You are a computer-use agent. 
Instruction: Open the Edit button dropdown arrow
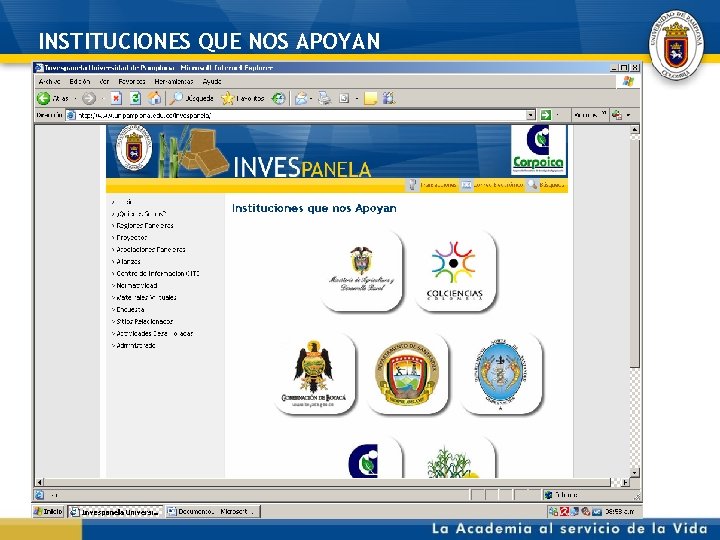(357, 99)
